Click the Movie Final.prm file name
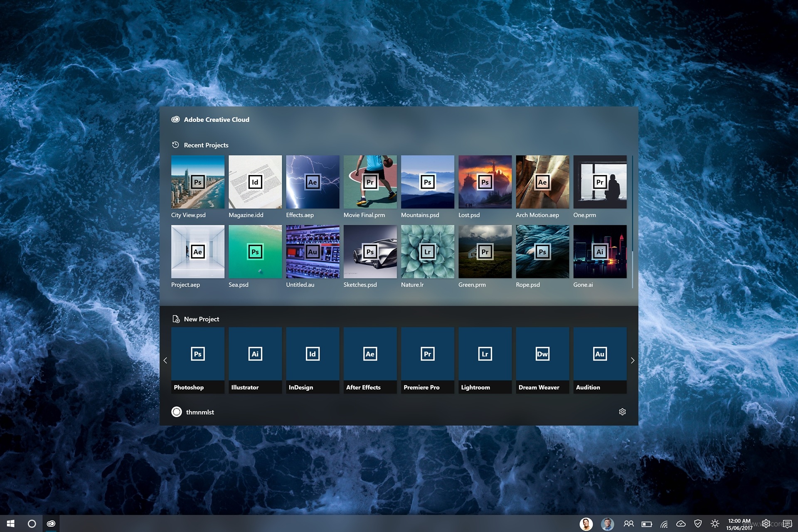This screenshot has width=798, height=532. 364,215
